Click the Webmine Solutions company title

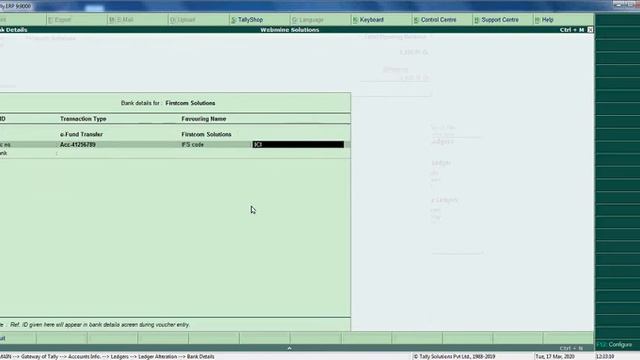pyautogui.click(x=290, y=30)
